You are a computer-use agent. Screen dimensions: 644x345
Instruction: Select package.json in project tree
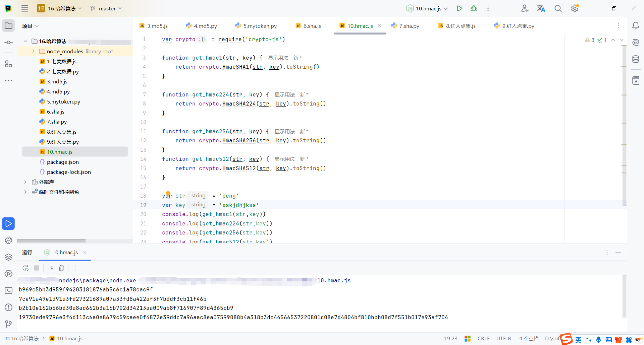pyautogui.click(x=63, y=162)
